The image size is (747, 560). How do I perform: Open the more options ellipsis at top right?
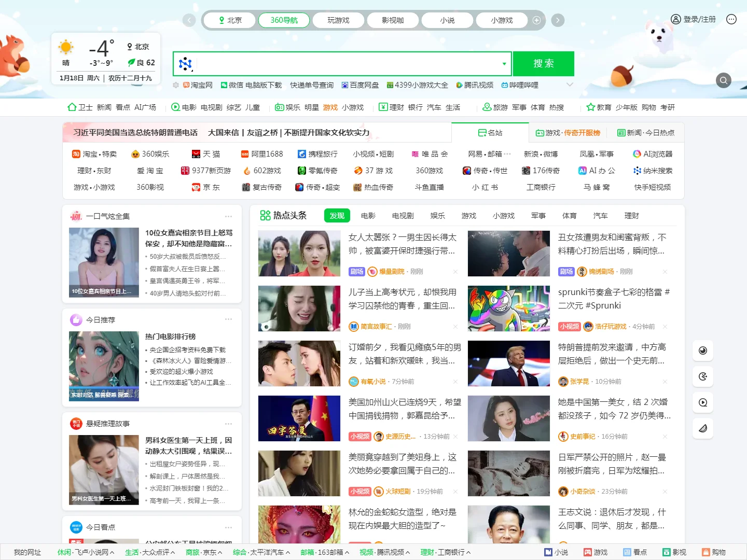(x=731, y=19)
